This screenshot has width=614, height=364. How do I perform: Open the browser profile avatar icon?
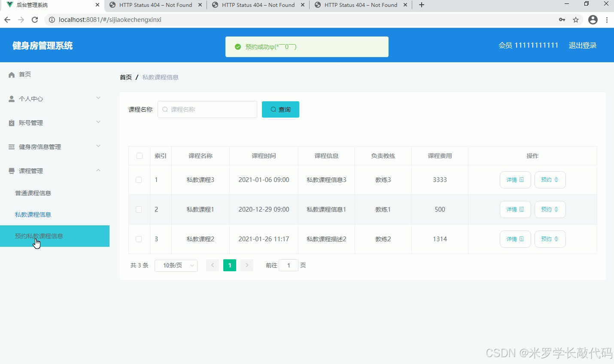(593, 20)
